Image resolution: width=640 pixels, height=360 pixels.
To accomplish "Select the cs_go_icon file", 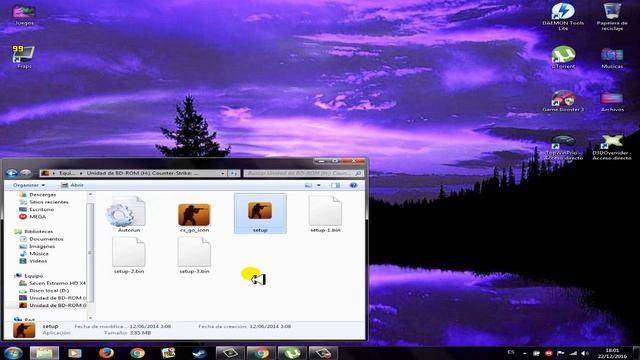I will pyautogui.click(x=194, y=218).
